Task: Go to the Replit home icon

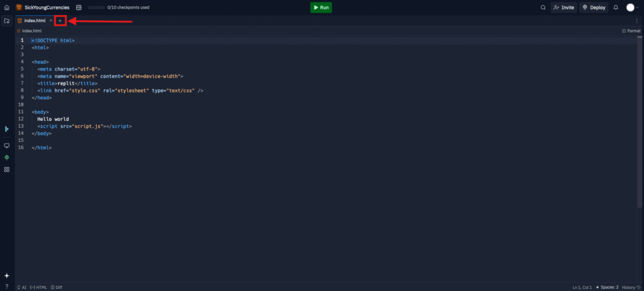Action: tap(6, 8)
